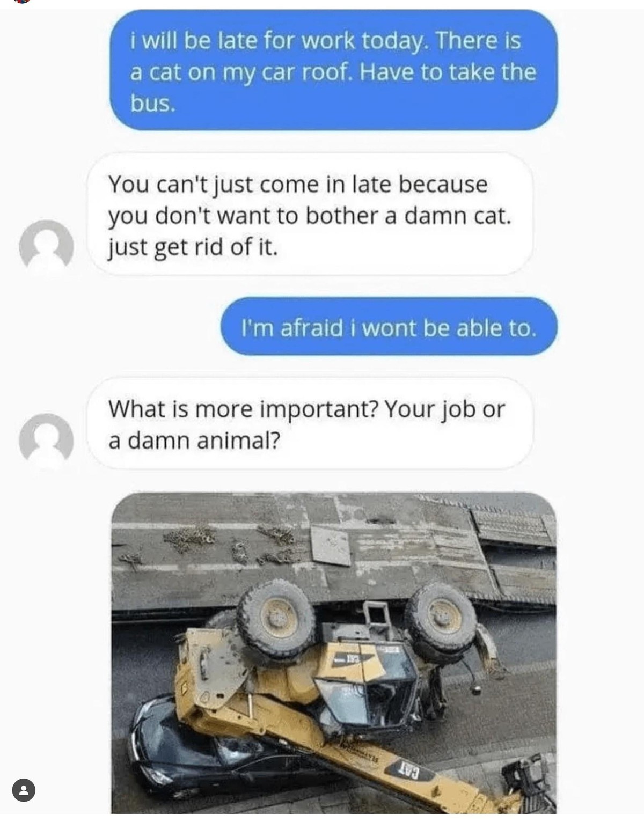Click 'a damn animal?' text line
The height and width of the screenshot is (822, 644).
click(x=194, y=441)
